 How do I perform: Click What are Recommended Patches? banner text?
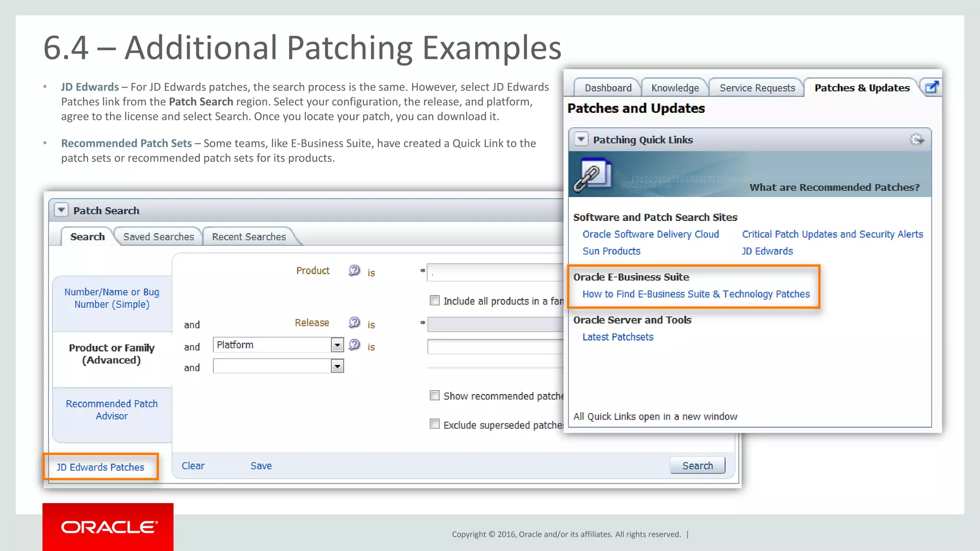835,187
